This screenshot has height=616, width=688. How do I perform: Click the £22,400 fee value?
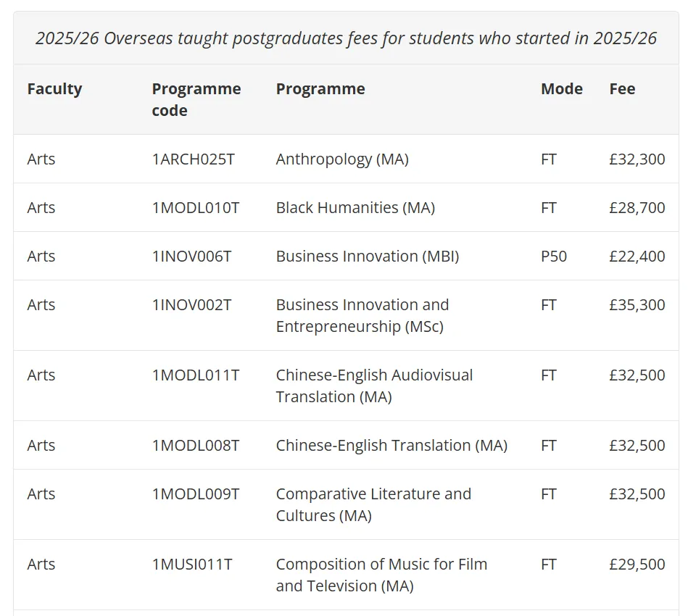point(637,257)
